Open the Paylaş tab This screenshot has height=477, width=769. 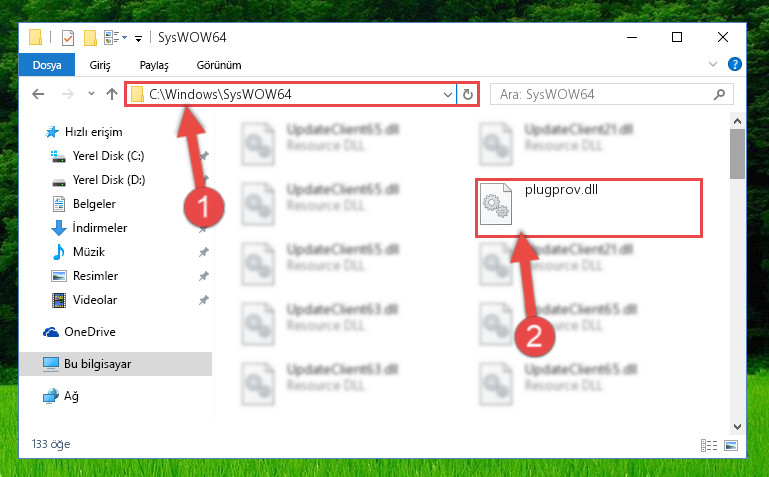[154, 65]
